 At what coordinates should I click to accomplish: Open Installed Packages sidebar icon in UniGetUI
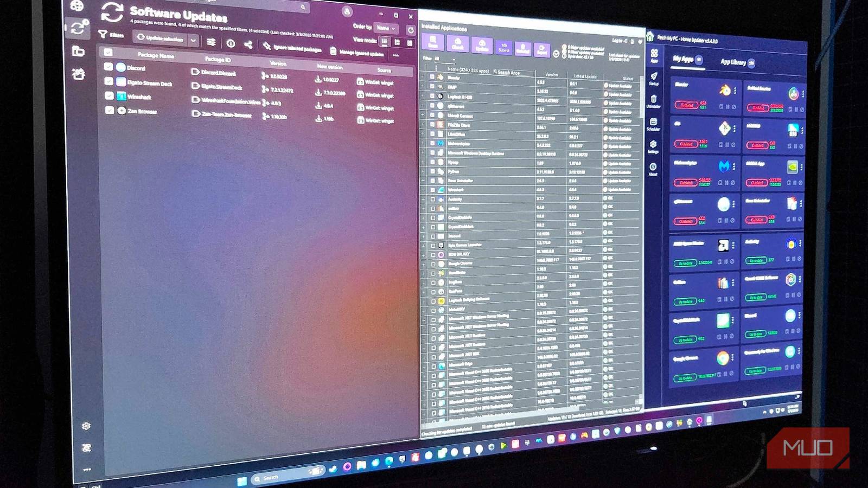click(x=78, y=52)
